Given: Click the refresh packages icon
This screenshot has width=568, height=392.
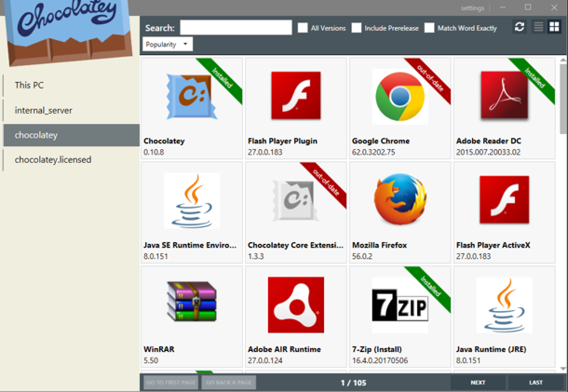Looking at the screenshot, I should point(520,27).
